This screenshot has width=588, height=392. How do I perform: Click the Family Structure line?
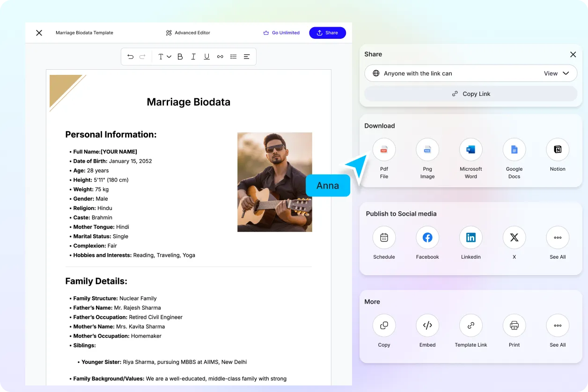coord(115,298)
